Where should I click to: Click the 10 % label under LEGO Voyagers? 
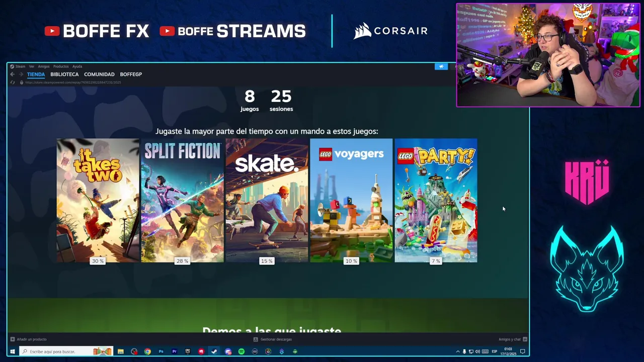(351, 261)
